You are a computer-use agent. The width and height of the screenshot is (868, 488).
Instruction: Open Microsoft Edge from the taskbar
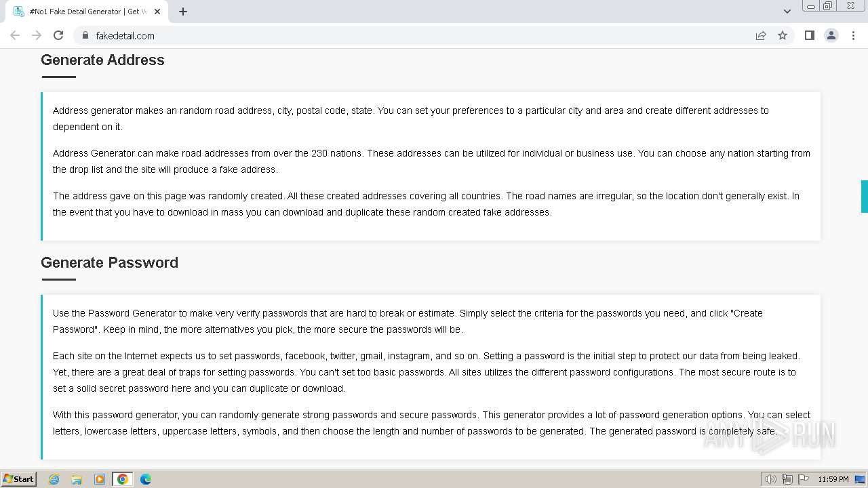tap(145, 479)
